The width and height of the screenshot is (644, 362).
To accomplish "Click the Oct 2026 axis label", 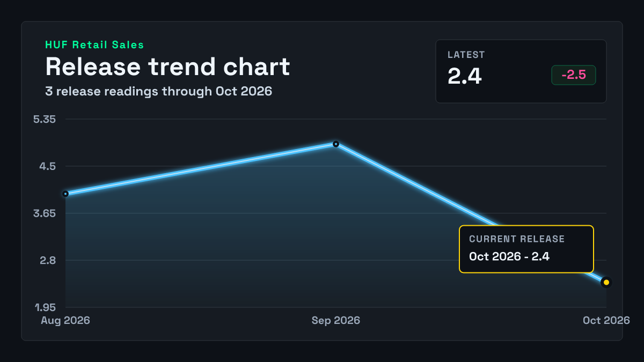I will click(x=606, y=320).
